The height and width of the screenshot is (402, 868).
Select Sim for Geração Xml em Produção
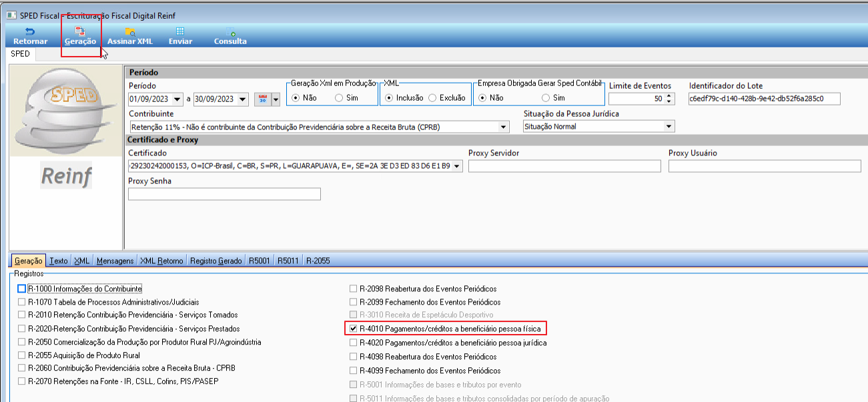click(x=339, y=97)
